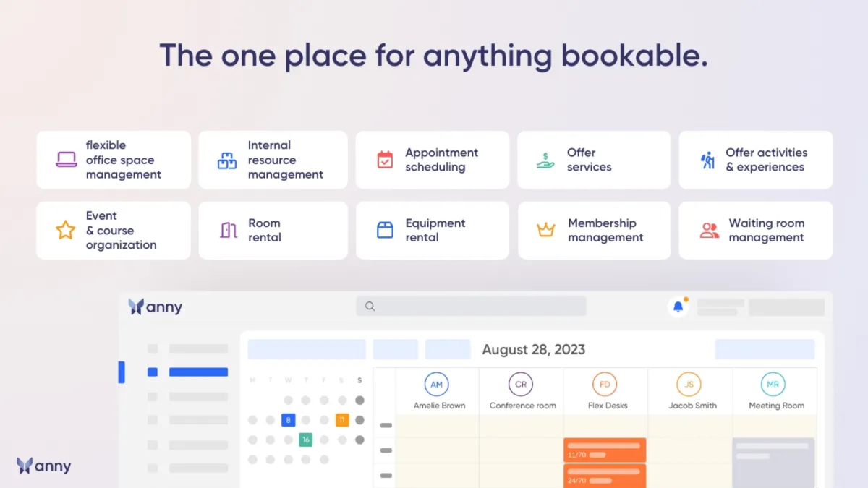The height and width of the screenshot is (488, 868).
Task: Click the anny logo in the app header
Action: pos(155,307)
